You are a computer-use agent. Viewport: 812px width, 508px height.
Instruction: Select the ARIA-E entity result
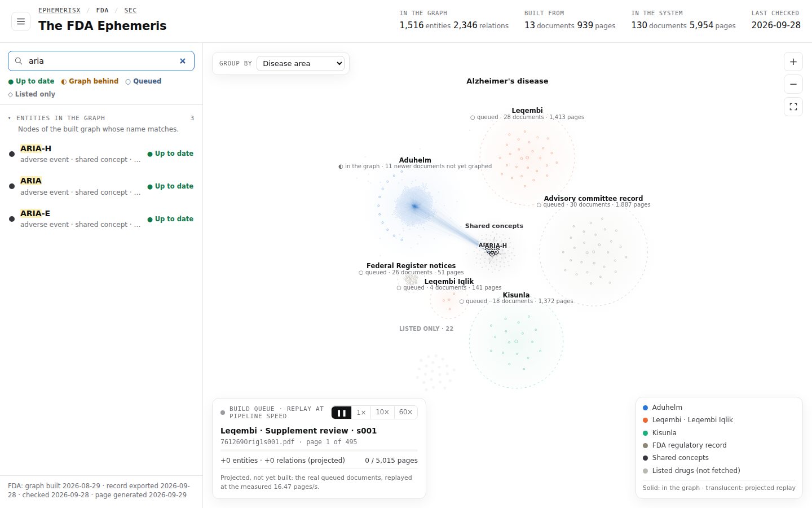coord(101,218)
